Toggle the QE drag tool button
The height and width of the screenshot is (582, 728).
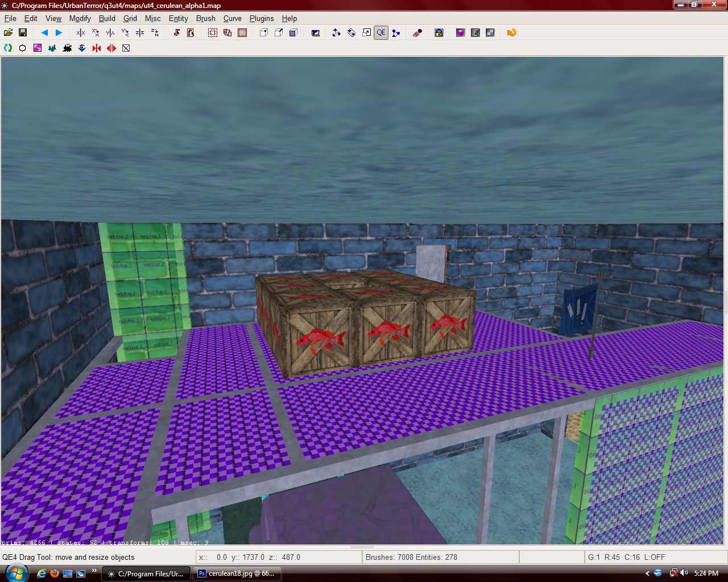pos(381,33)
